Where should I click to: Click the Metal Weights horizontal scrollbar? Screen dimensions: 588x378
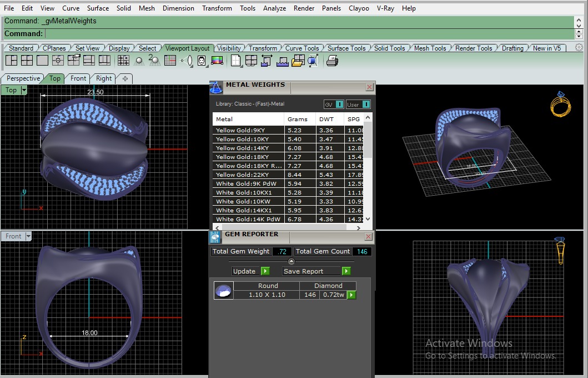tap(288, 227)
